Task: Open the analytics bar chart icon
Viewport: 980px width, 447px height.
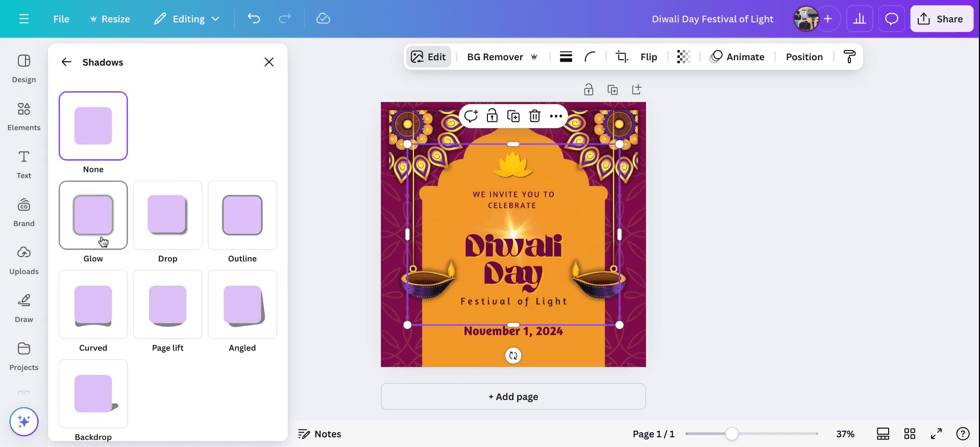Action: coord(860,19)
